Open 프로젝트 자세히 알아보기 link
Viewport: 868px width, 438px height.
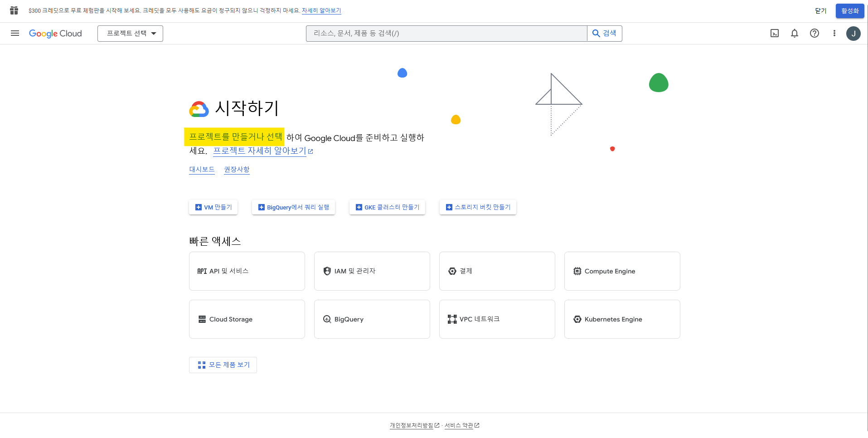click(260, 151)
